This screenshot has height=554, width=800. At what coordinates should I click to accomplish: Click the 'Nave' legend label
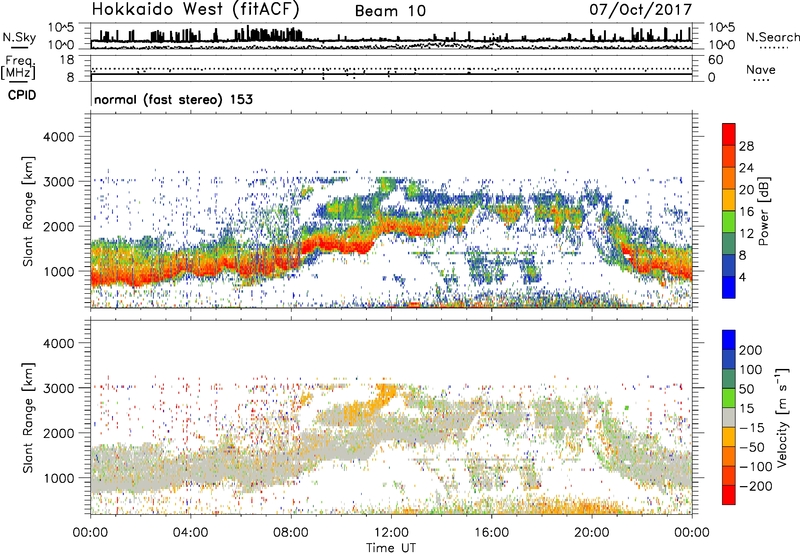[x=761, y=69]
